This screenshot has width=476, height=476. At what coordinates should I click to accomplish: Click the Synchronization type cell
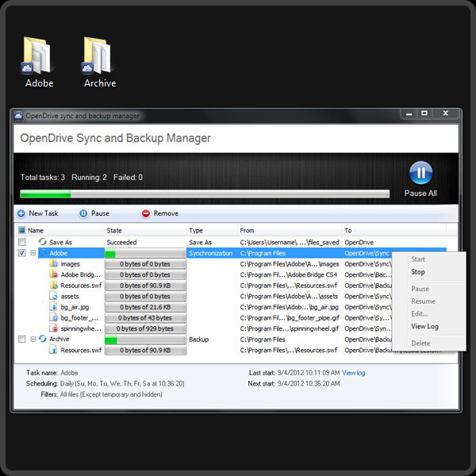tap(211, 253)
